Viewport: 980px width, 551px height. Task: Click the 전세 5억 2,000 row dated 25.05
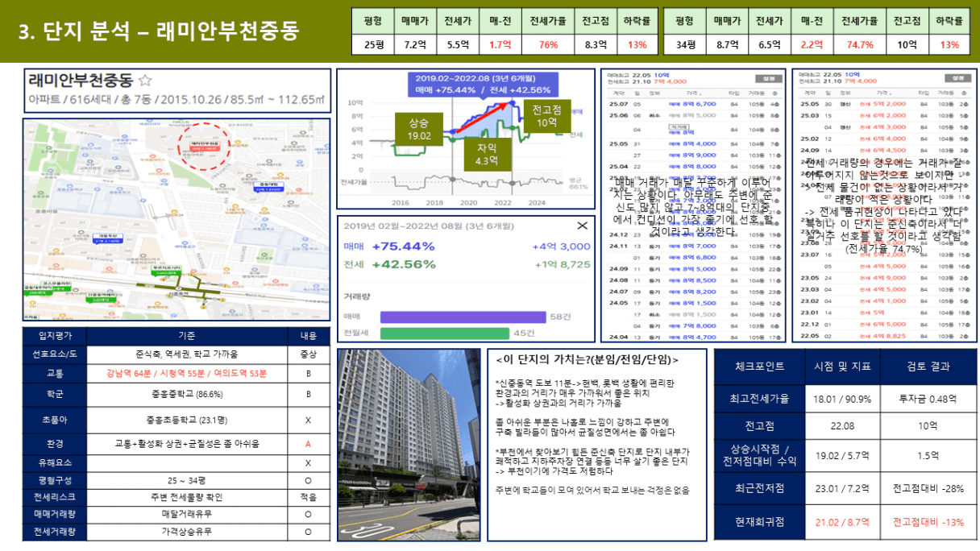point(885,104)
